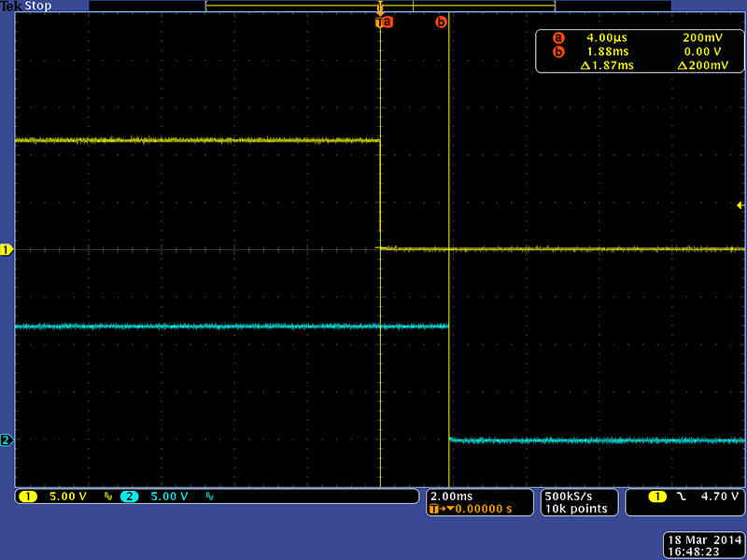Viewport: 747px width, 560px height.
Task: Click channel 1 bandwidth limit icon
Action: [x=108, y=497]
